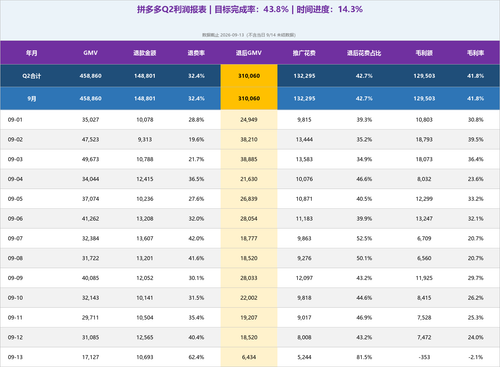Select the 退费率 column header
500x367 pixels.
tap(196, 53)
